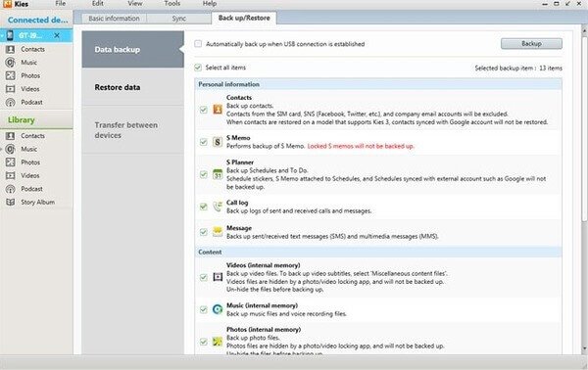Screen dimensions: 588x370
Task: Click the S Planner calendar icon
Action: [218, 174]
